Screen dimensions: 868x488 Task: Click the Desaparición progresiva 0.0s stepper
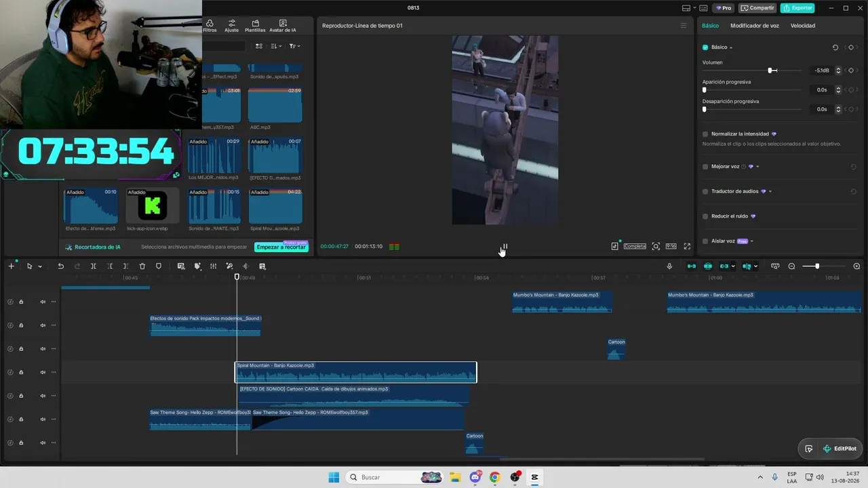click(x=838, y=109)
